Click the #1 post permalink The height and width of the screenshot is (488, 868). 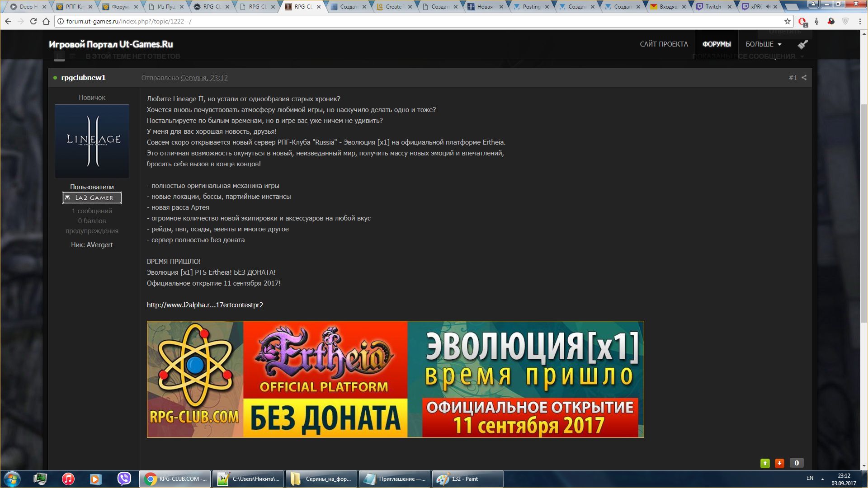point(793,78)
